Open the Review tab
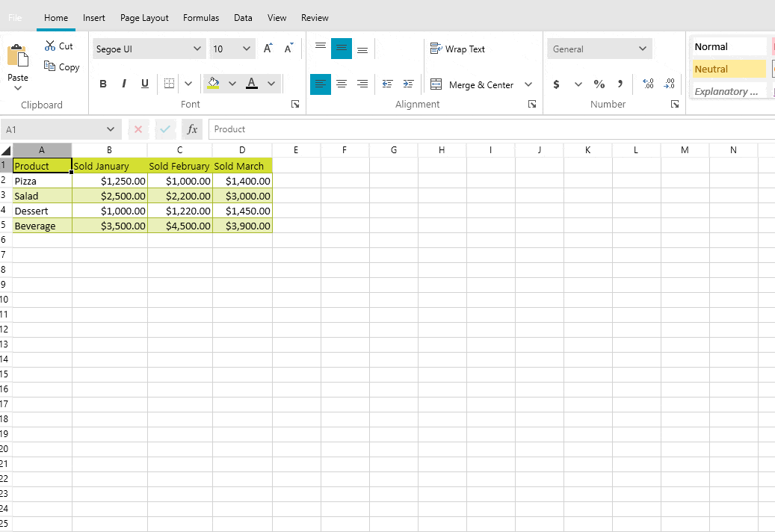775x532 pixels. coord(314,17)
